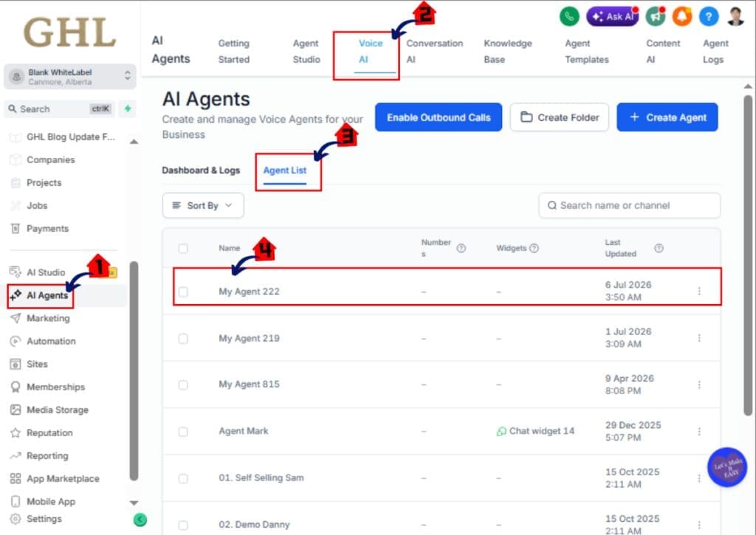Image resolution: width=756 pixels, height=535 pixels.
Task: Open the Blank WhiteLabel account switcher
Action: click(x=70, y=77)
